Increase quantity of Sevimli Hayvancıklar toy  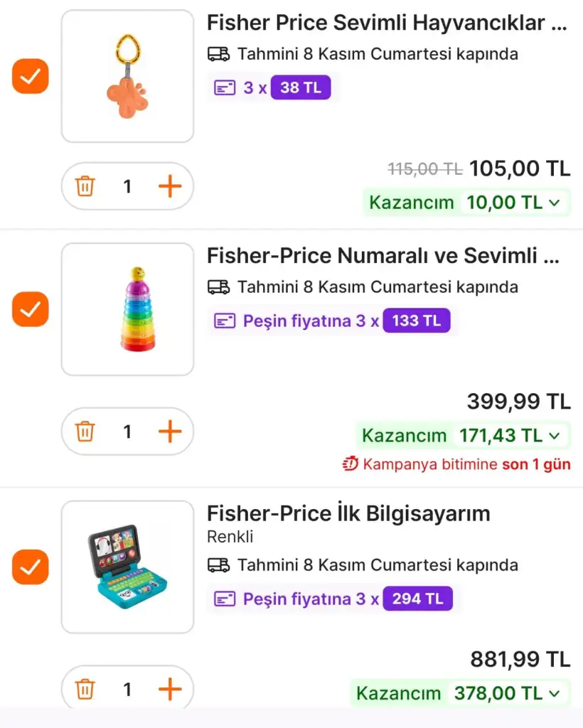(169, 187)
